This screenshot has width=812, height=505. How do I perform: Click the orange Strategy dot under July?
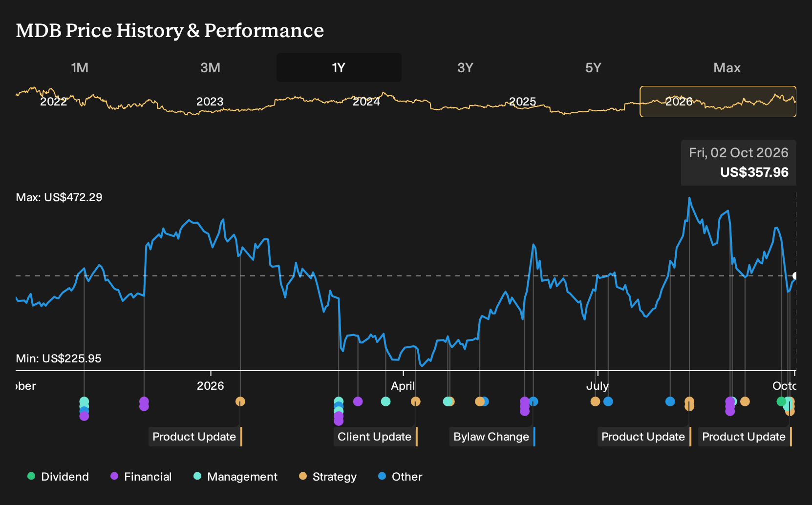(595, 401)
